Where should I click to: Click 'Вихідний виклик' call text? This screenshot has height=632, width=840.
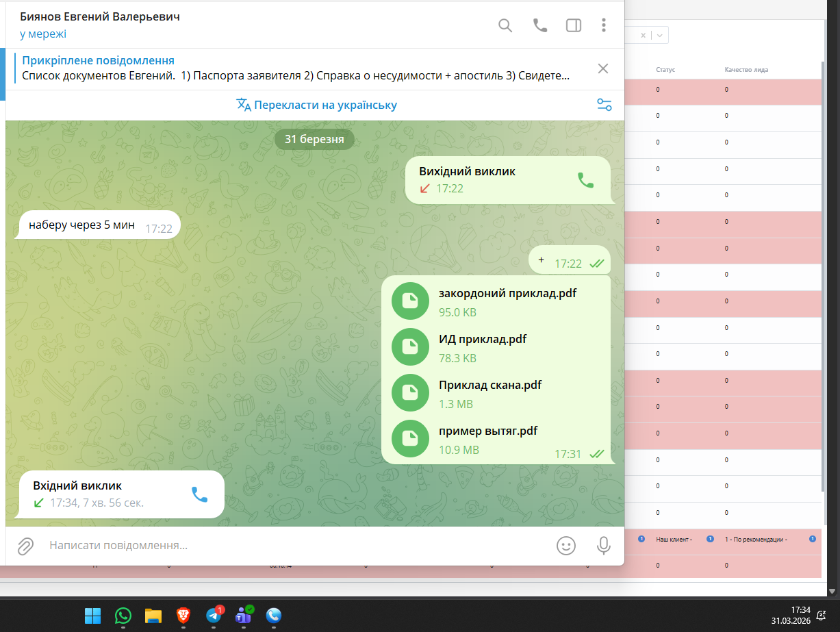tap(467, 171)
